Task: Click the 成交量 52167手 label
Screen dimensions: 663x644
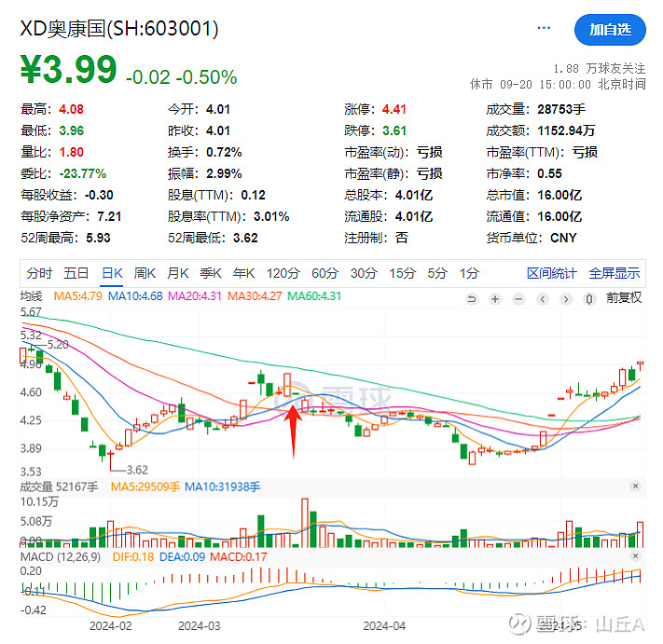Action: 59,486
